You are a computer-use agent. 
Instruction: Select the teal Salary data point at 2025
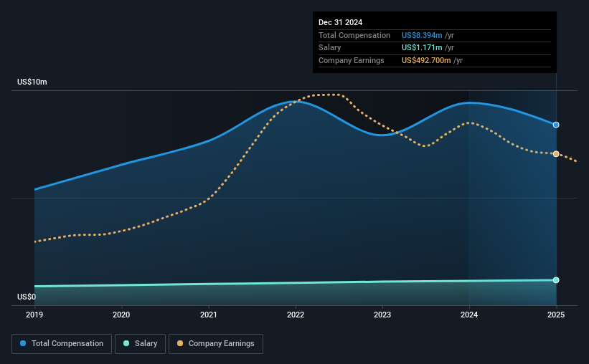click(x=556, y=280)
